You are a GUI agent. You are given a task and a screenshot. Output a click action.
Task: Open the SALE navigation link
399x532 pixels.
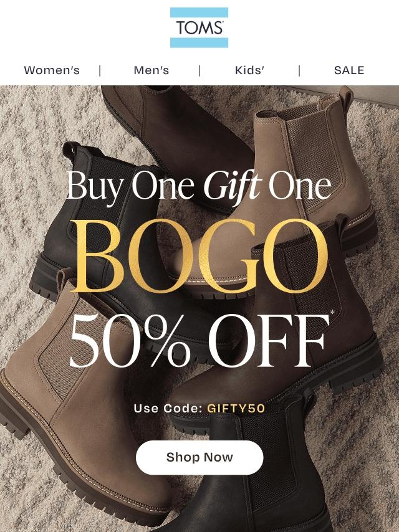[349, 70]
